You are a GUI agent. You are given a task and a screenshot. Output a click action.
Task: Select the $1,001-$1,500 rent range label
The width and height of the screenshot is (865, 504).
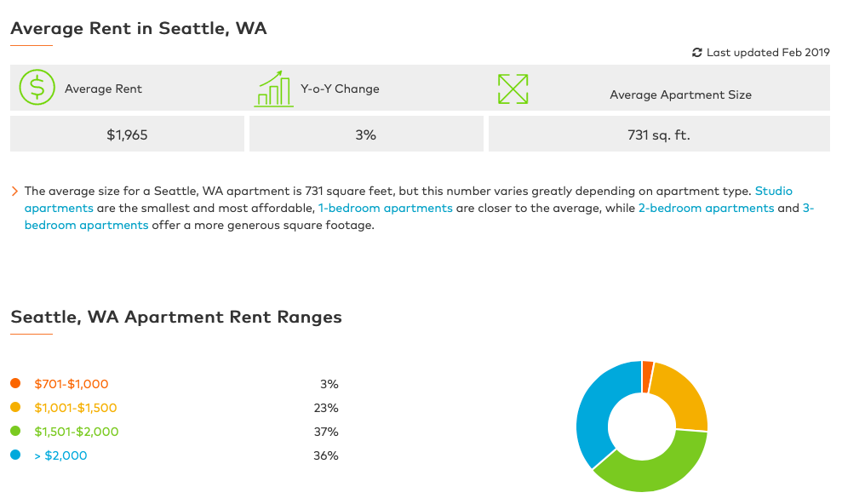pyautogui.click(x=76, y=408)
